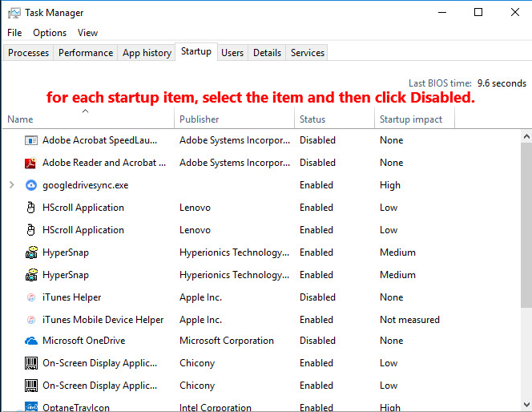This screenshot has width=532, height=412.
Task: Select the iTunes Helper row name
Action: [x=71, y=297]
